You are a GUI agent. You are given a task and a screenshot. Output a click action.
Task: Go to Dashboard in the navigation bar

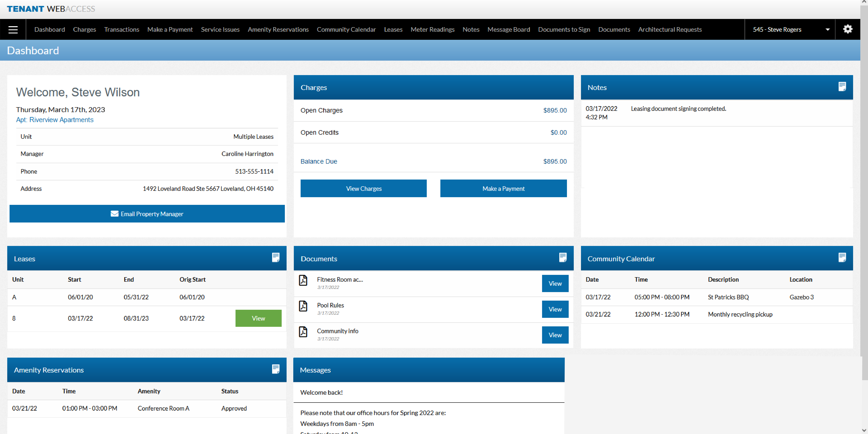(49, 29)
